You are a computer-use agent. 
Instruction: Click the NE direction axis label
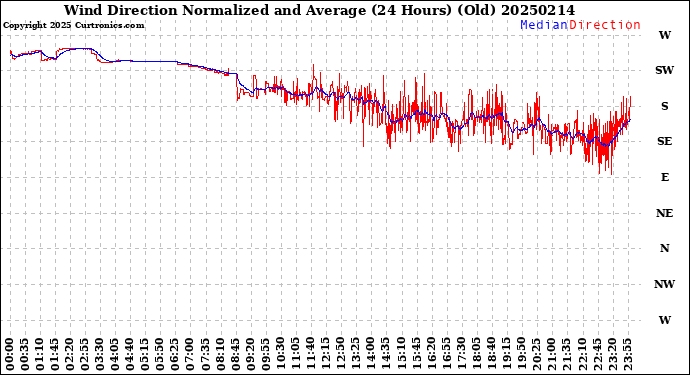(x=664, y=213)
